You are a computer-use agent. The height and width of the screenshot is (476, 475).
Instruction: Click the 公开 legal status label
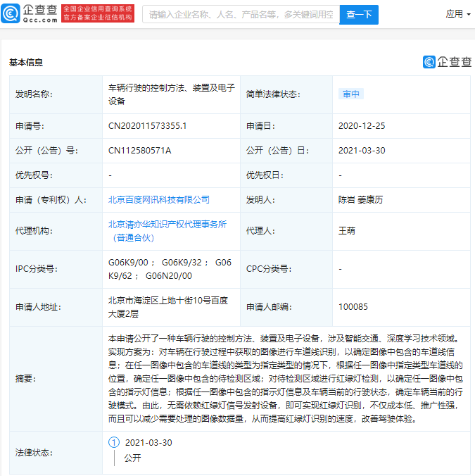(132, 458)
